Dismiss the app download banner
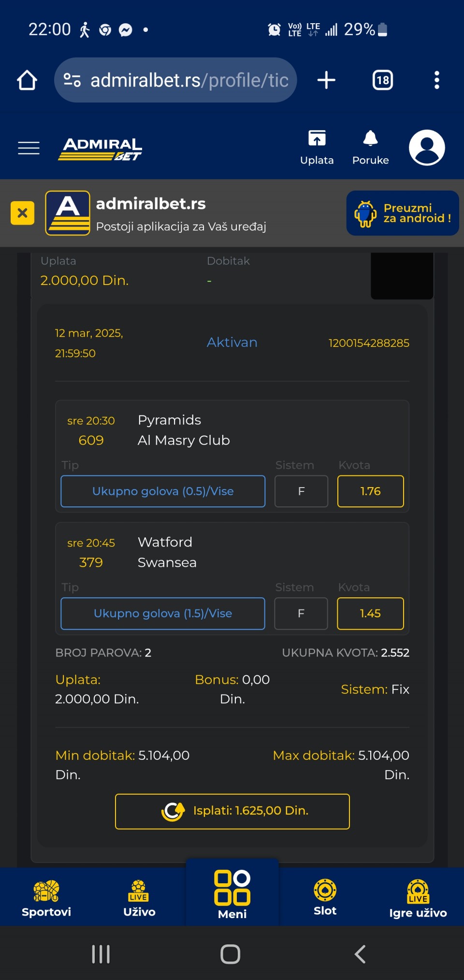The width and height of the screenshot is (464, 980). [22, 213]
